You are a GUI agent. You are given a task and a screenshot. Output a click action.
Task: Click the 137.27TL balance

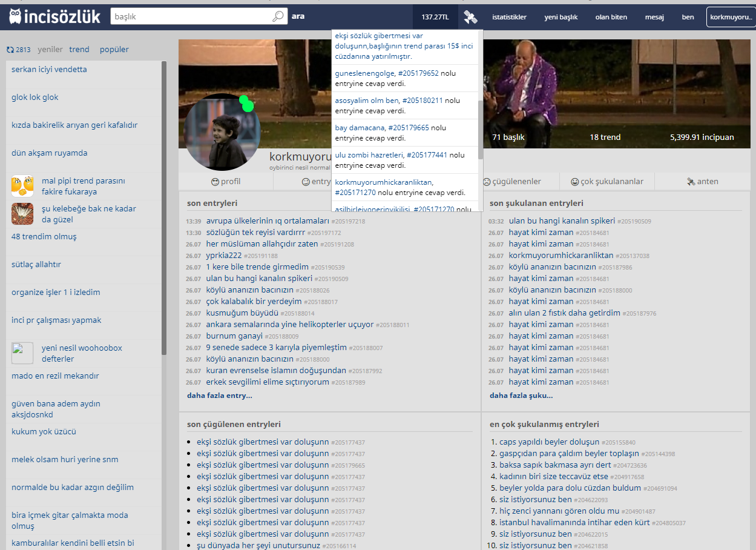tap(435, 17)
